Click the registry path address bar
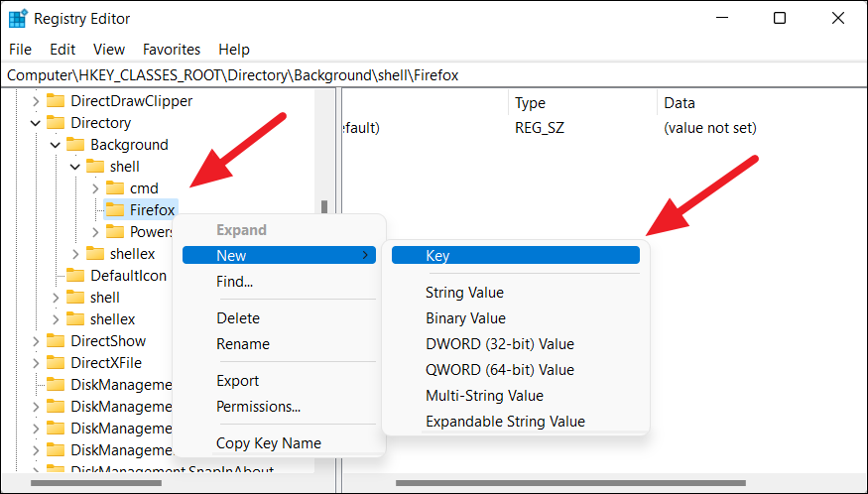Image resolution: width=868 pixels, height=494 pixels. click(434, 75)
